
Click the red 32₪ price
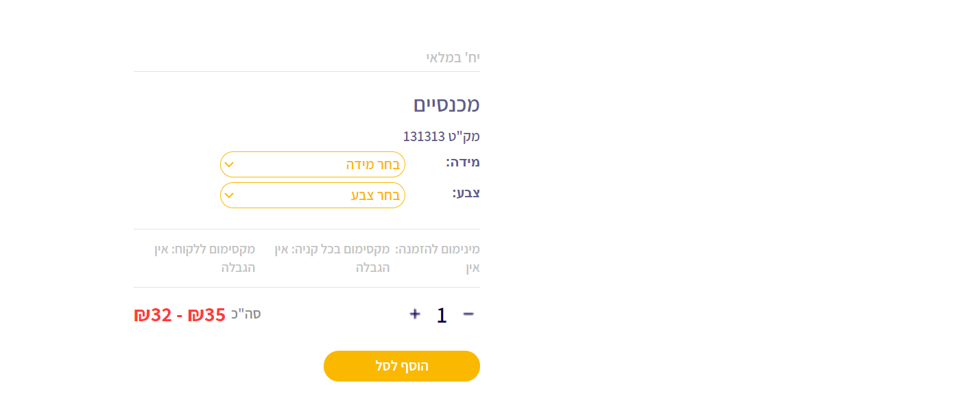point(152,314)
